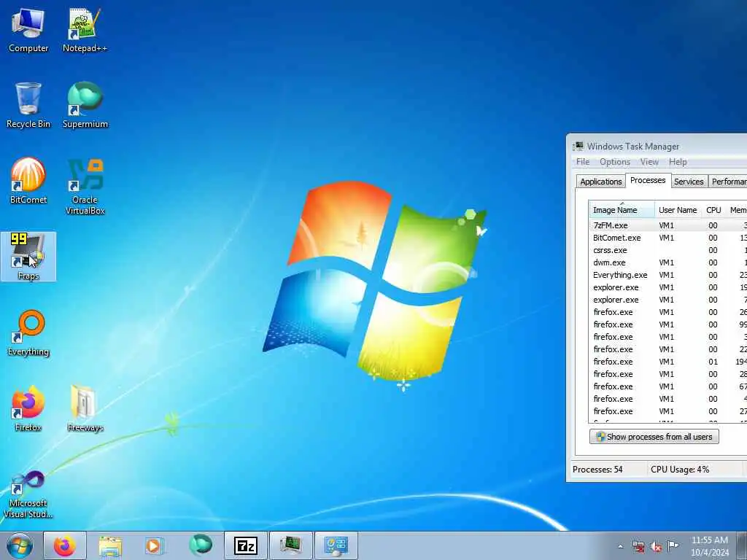Image resolution: width=747 pixels, height=560 pixels.
Task: Open Windows Explorer from the taskbar
Action: (x=111, y=545)
